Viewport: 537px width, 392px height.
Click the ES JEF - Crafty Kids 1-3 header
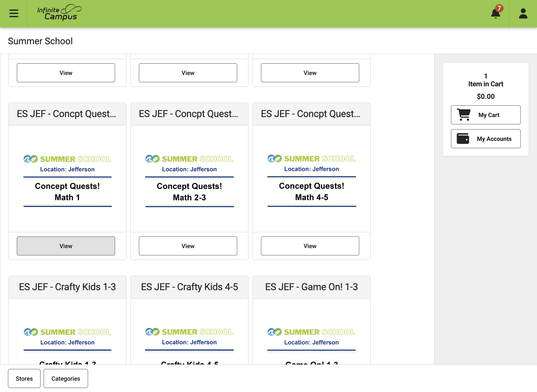click(67, 287)
